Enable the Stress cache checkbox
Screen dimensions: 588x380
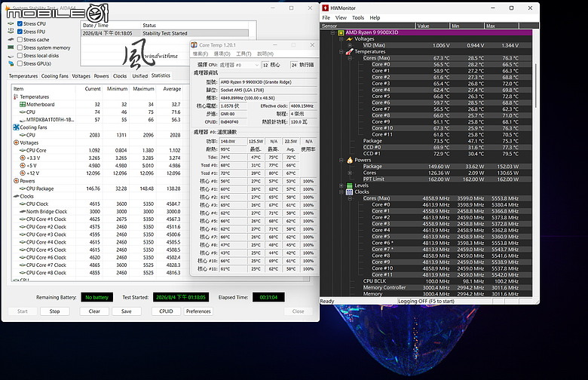coord(20,39)
